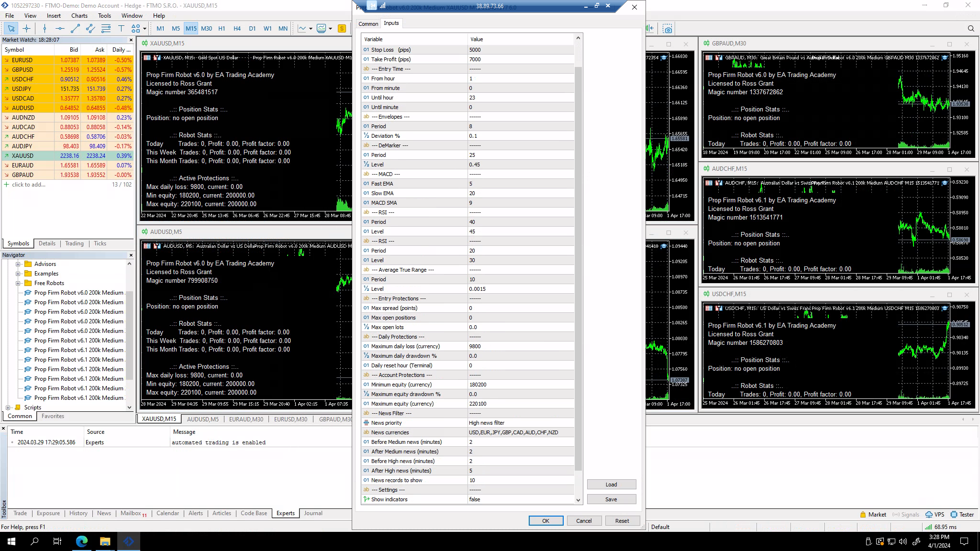Open the VPS icon in status bar
The width and height of the screenshot is (980, 551).
click(935, 515)
